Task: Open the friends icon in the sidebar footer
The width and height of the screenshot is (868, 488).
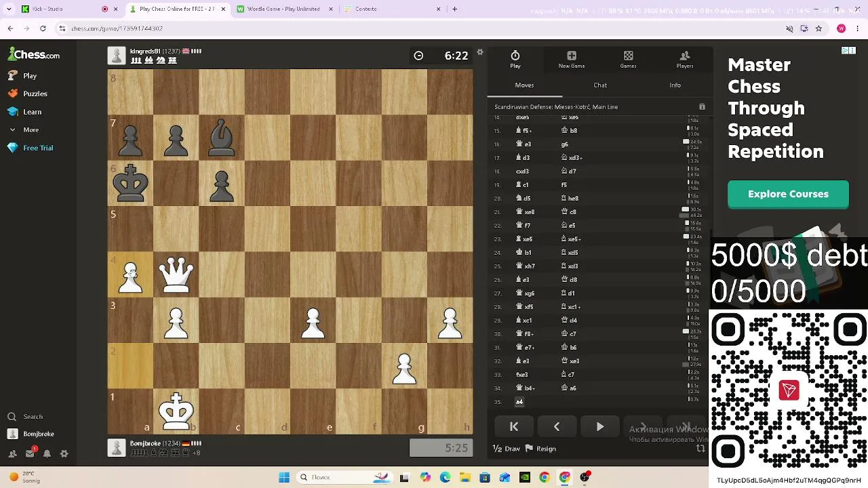Action: (12, 453)
